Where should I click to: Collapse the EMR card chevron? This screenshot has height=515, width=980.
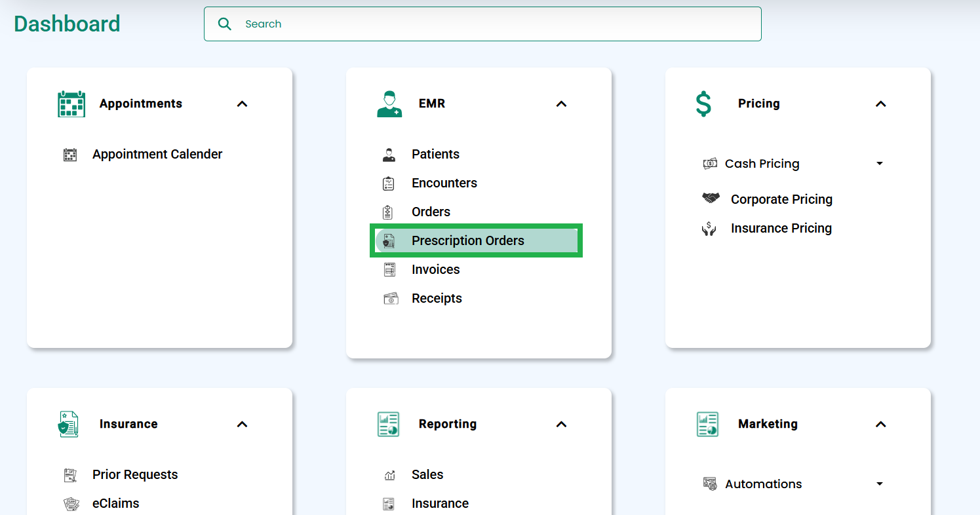(x=561, y=104)
